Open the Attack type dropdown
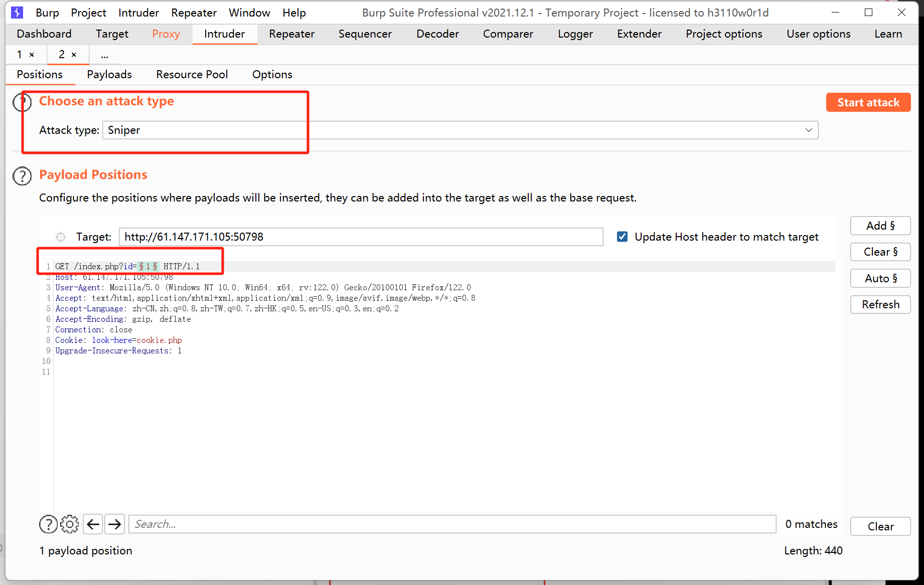Viewport: 924px width, 585px height. pos(460,130)
